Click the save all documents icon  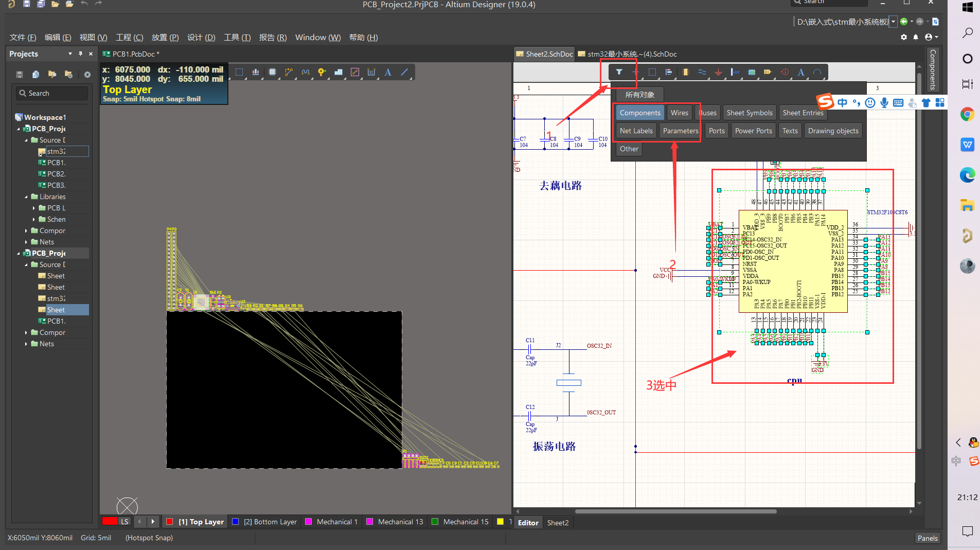[41, 4]
